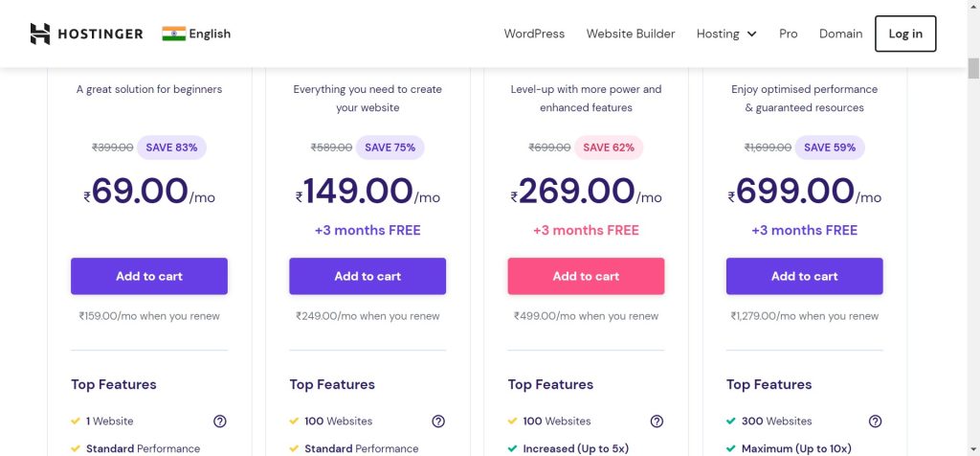The image size is (980, 456).
Task: Click the SAVE 83% badge
Action: point(172,148)
